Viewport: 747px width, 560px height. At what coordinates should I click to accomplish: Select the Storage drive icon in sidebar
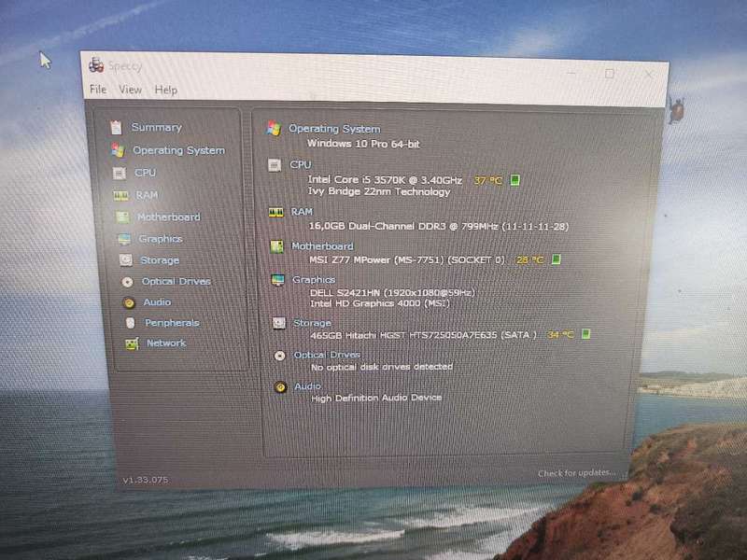pyautogui.click(x=126, y=260)
